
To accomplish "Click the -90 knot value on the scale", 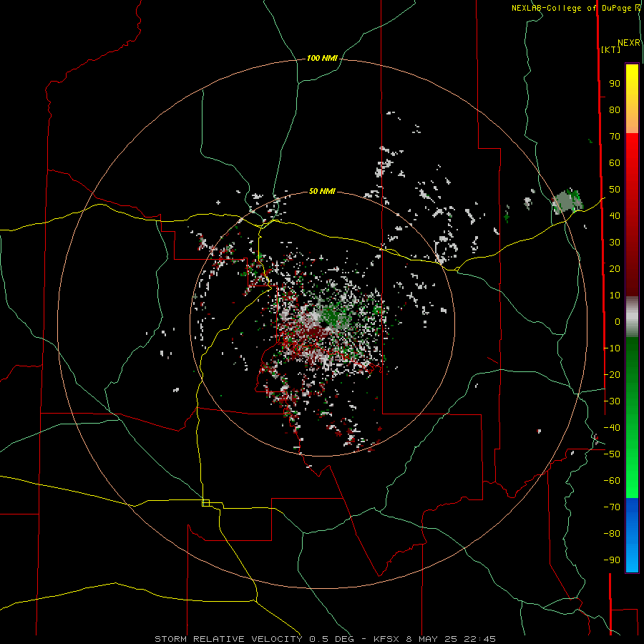I will coord(612,560).
